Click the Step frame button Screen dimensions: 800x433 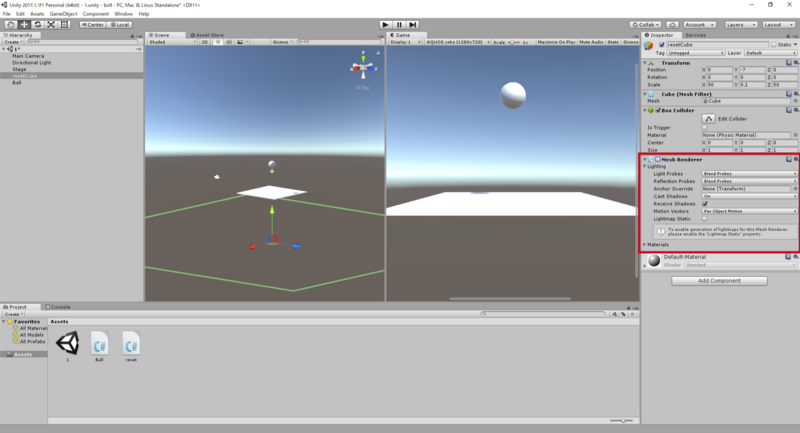click(x=413, y=24)
